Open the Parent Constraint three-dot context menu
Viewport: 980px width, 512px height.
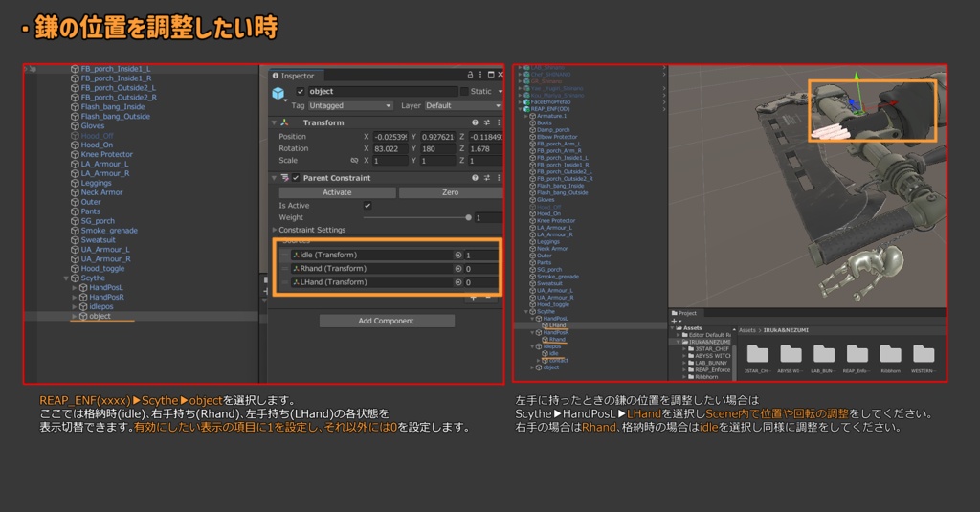498,178
